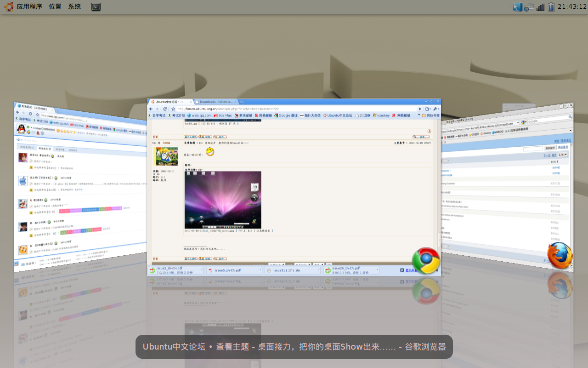
Task: Select the Ubuntu中文论坛 tab in Chrome
Action: pyautogui.click(x=170, y=102)
